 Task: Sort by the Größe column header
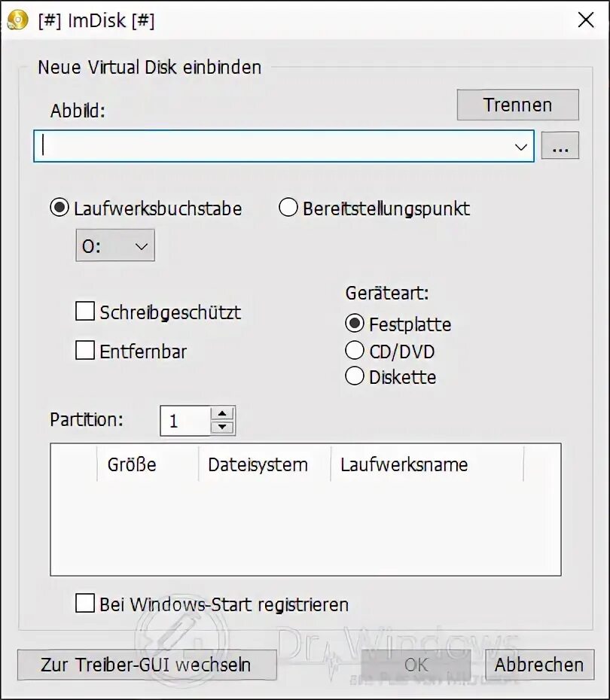pos(148,464)
